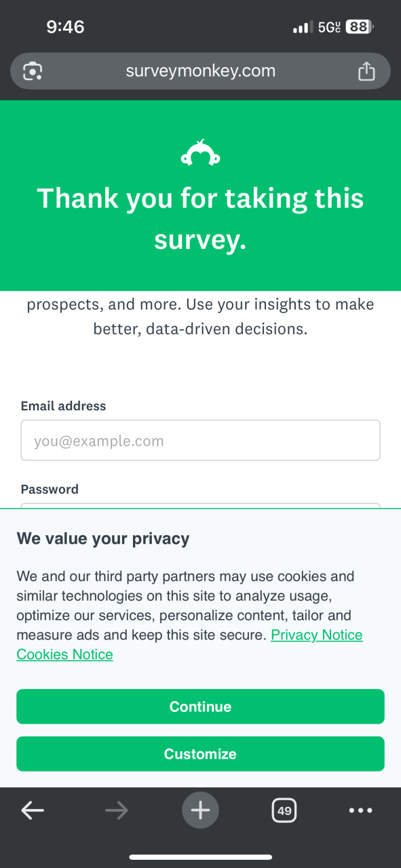
Task: Accept cookies with Continue button
Action: pyautogui.click(x=200, y=707)
